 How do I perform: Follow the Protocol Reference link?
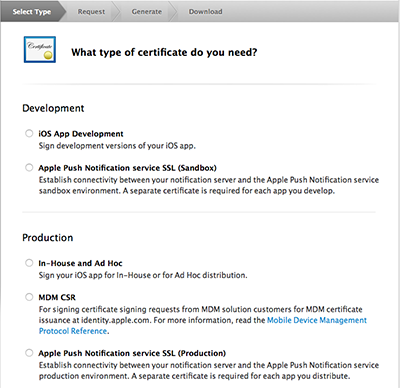(x=73, y=331)
